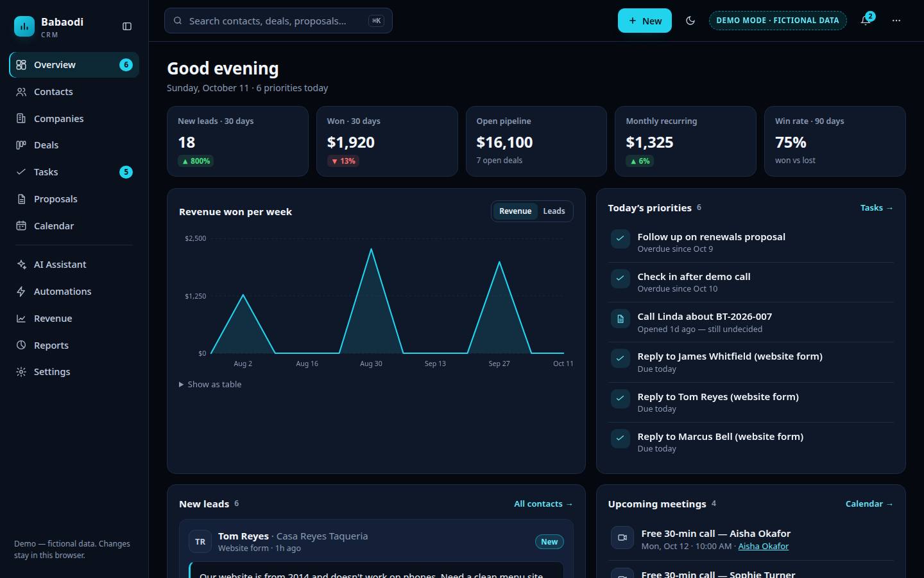Select the Calendar icon in the sidebar
Image resolution: width=924 pixels, height=578 pixels.
coord(21,226)
